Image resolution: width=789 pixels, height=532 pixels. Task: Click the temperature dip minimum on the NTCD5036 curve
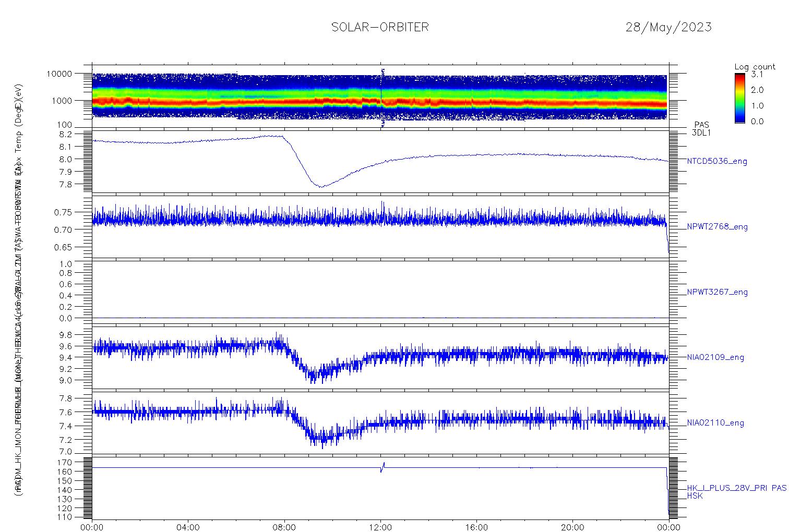[320, 186]
